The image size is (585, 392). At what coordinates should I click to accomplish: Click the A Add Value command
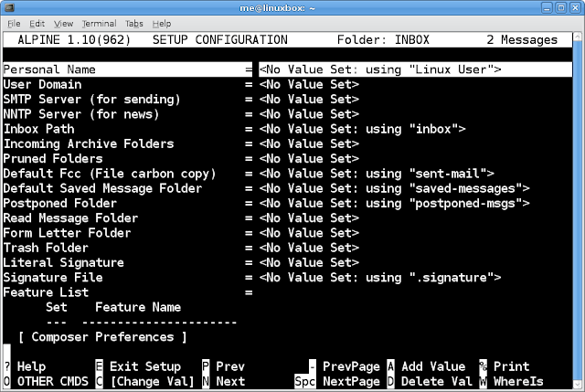(x=427, y=366)
